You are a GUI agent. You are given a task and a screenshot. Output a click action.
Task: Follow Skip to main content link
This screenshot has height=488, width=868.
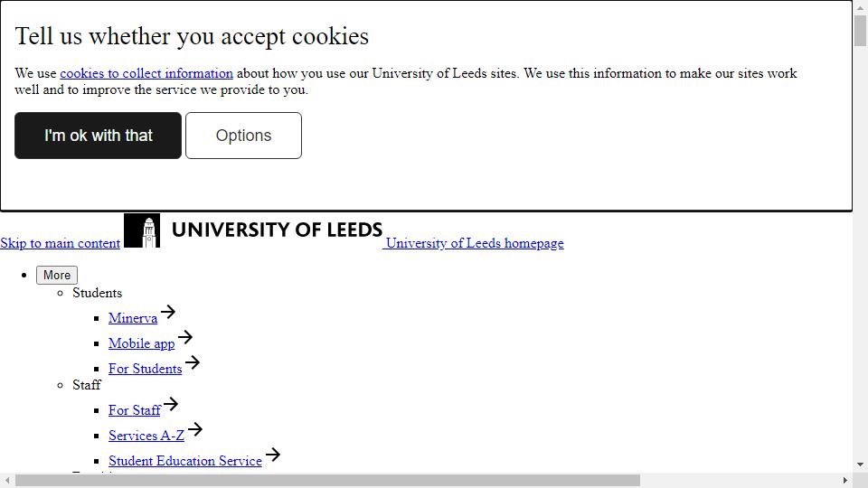pos(60,243)
